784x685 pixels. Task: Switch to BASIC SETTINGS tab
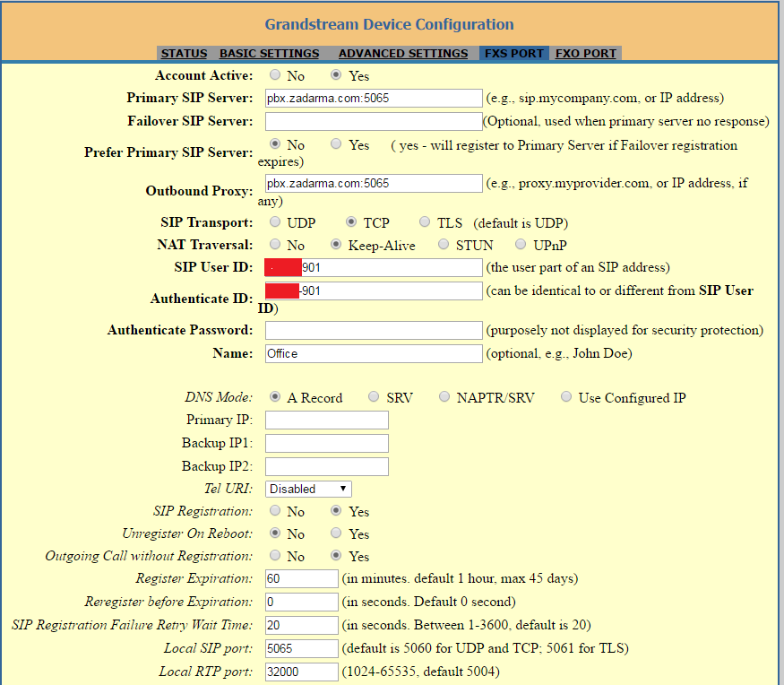(269, 54)
